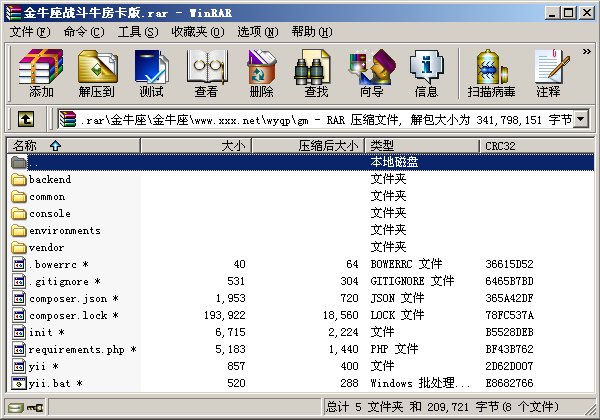Launch the 查找 (Find) tool
Image resolution: width=600 pixels, height=420 pixels.
coord(316,74)
